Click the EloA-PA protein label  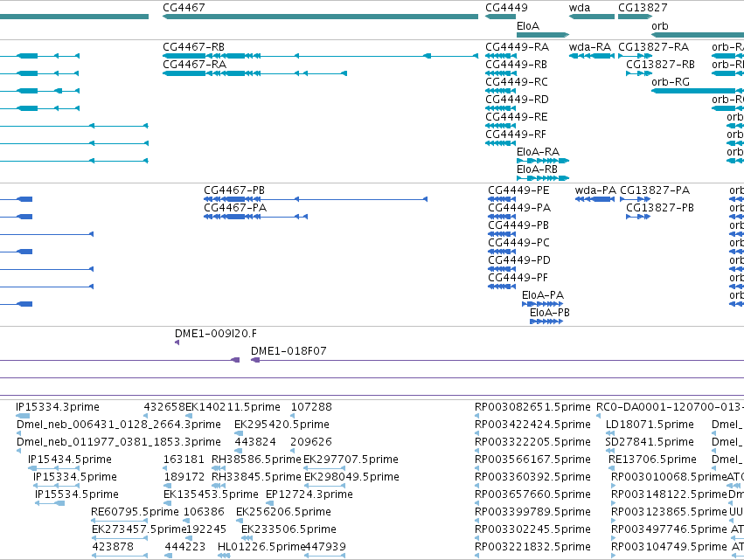[x=543, y=295]
